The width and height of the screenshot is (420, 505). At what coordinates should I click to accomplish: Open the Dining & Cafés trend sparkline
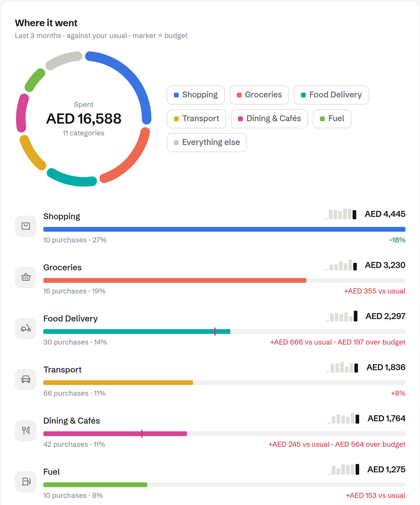343,418
